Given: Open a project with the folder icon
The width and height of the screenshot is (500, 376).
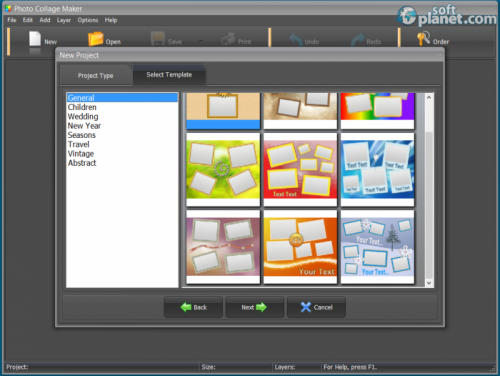Looking at the screenshot, I should 96,39.
